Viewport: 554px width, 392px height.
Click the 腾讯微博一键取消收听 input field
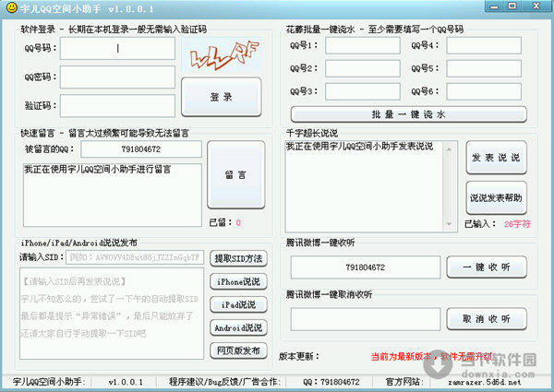[366, 319]
